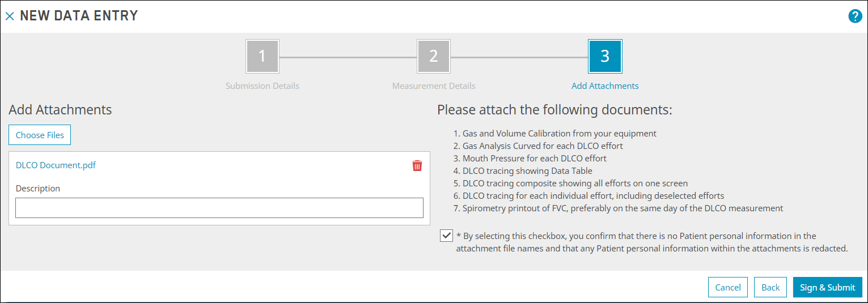This screenshot has height=303, width=868.
Task: Select the step 3 box
Action: coord(605,56)
